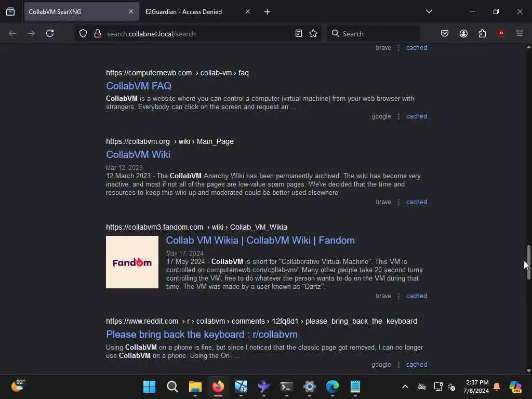The width and height of the screenshot is (532, 399).
Task: Click the muted volume tray icon
Action: [x=451, y=387]
